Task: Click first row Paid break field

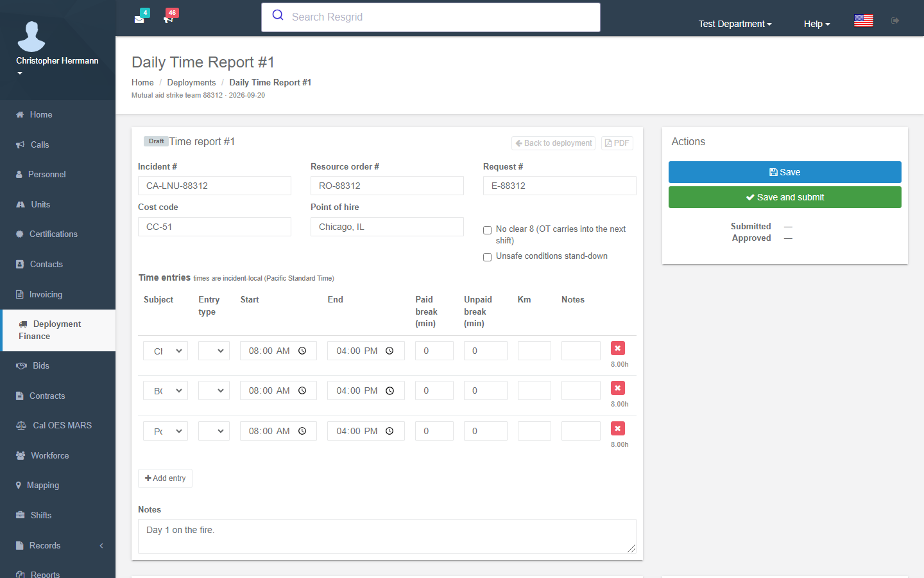Action: coord(434,351)
